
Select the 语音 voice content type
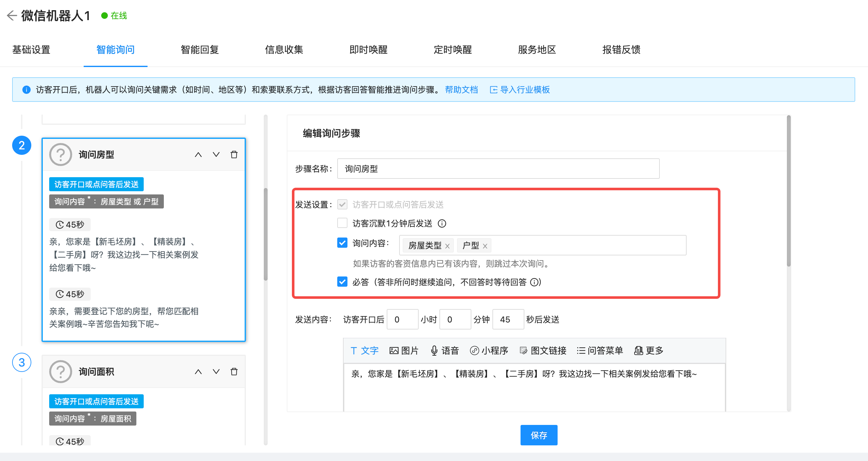(445, 351)
